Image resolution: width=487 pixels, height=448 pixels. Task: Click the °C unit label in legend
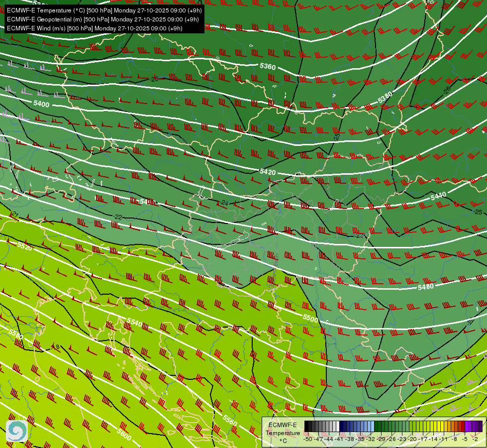283,441
